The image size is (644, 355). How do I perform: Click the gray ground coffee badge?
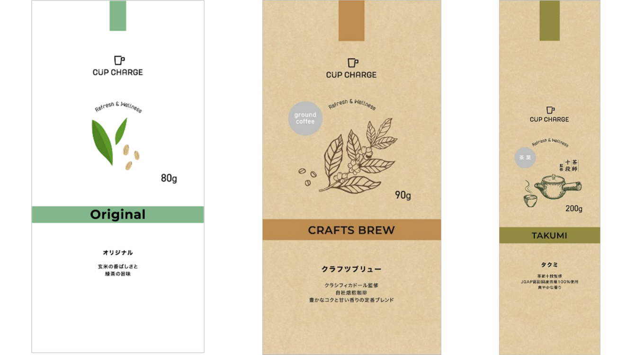pos(305,118)
